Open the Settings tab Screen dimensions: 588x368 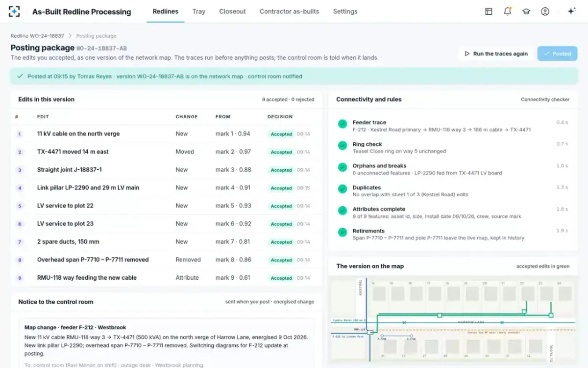pyautogui.click(x=345, y=11)
